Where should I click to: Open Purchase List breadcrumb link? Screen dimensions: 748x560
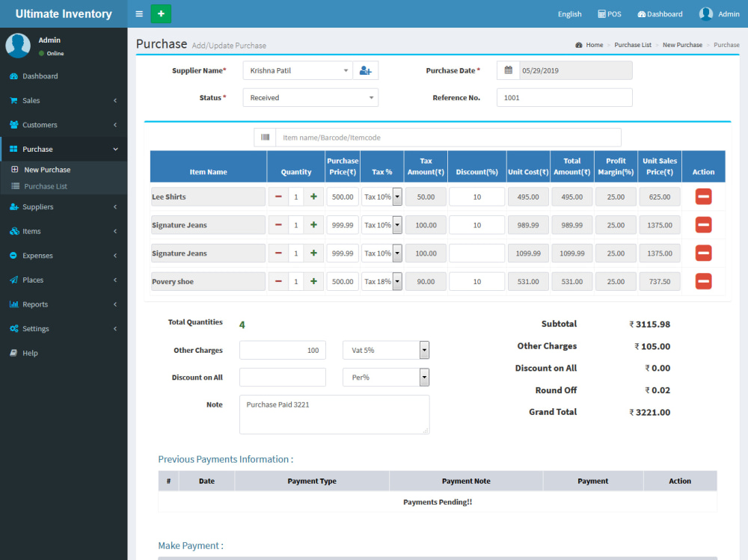pos(633,45)
